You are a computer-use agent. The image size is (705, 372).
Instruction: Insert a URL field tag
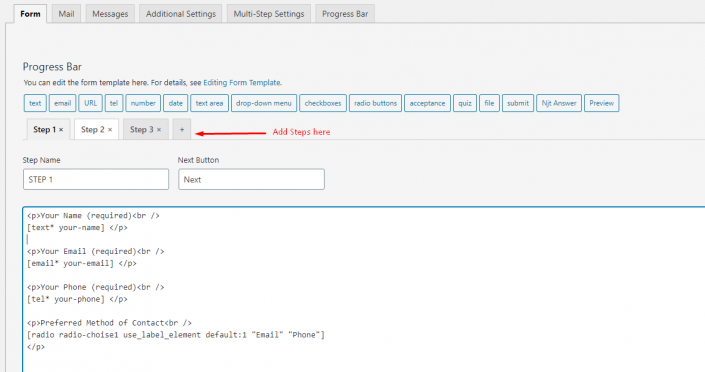90,103
